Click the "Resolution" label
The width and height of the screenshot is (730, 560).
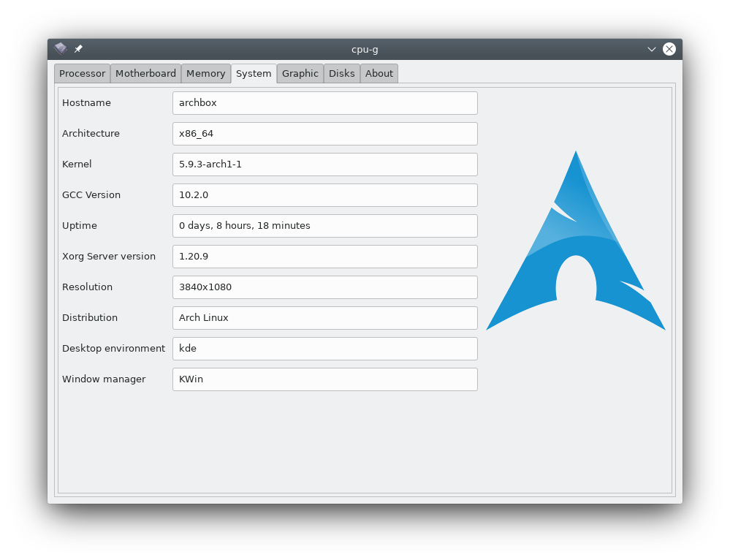[88, 287]
